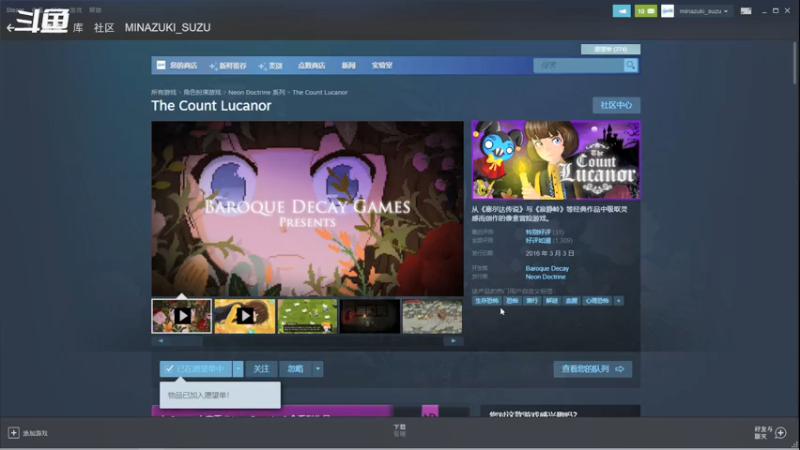
Task: Click the back arrow at top left
Action: point(10,28)
